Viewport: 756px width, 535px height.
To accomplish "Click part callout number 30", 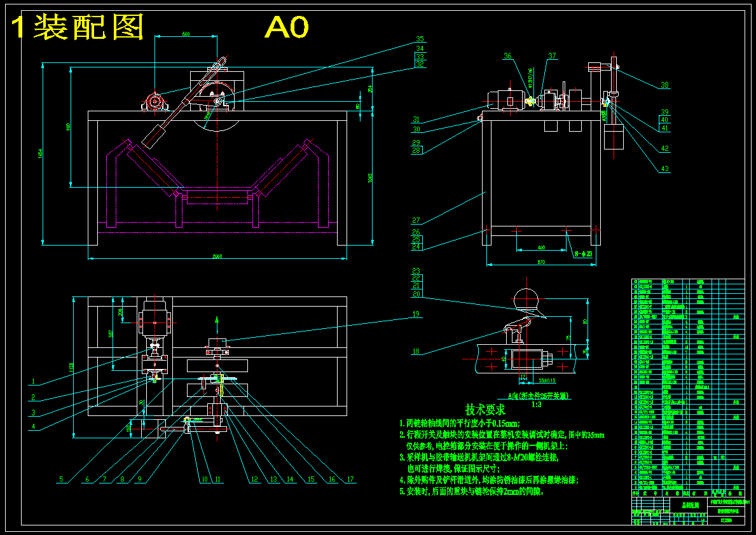I will pyautogui.click(x=416, y=129).
